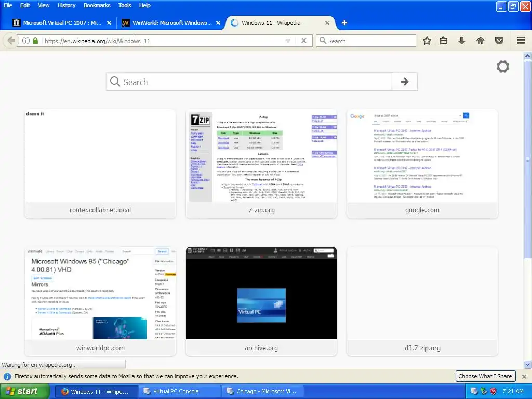Viewport: 532px width, 399px height.
Task: Show bookmarks list icon
Action: coord(443,41)
